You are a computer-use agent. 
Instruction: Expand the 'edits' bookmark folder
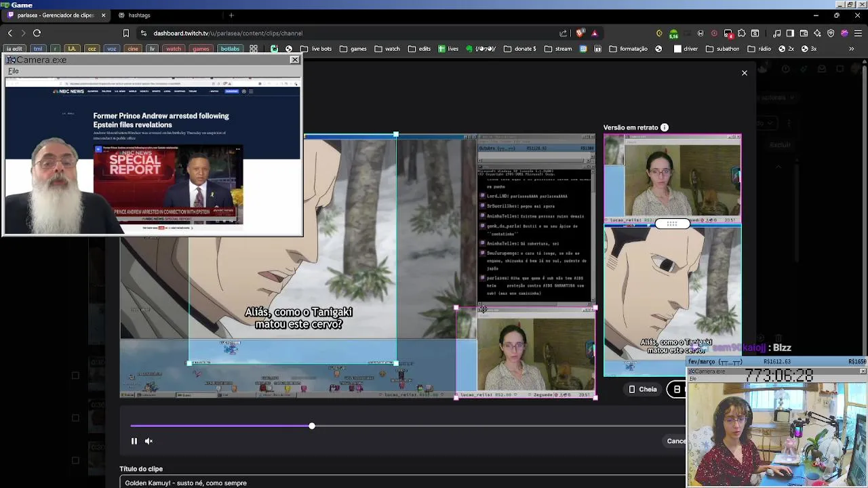[419, 49]
